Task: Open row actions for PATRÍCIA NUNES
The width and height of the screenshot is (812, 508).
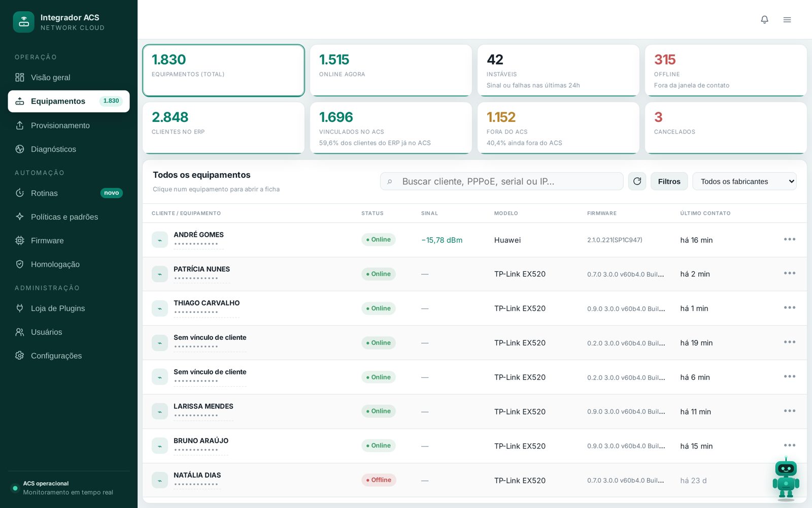Action: click(x=790, y=273)
